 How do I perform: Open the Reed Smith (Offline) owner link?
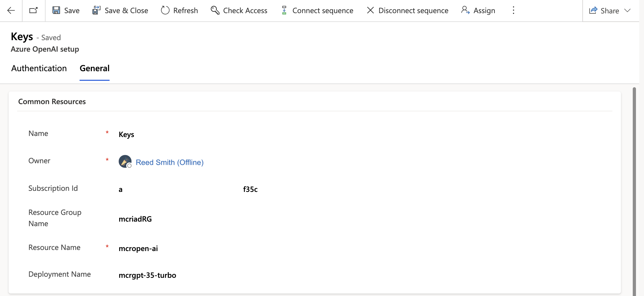[x=170, y=162]
